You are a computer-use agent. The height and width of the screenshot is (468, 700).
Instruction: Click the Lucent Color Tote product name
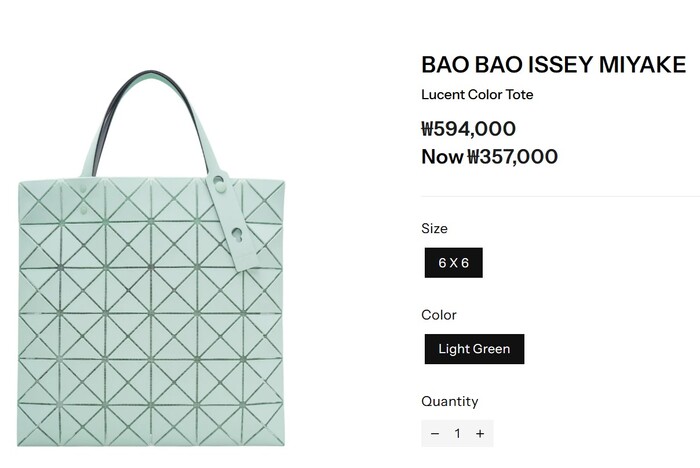(x=477, y=95)
